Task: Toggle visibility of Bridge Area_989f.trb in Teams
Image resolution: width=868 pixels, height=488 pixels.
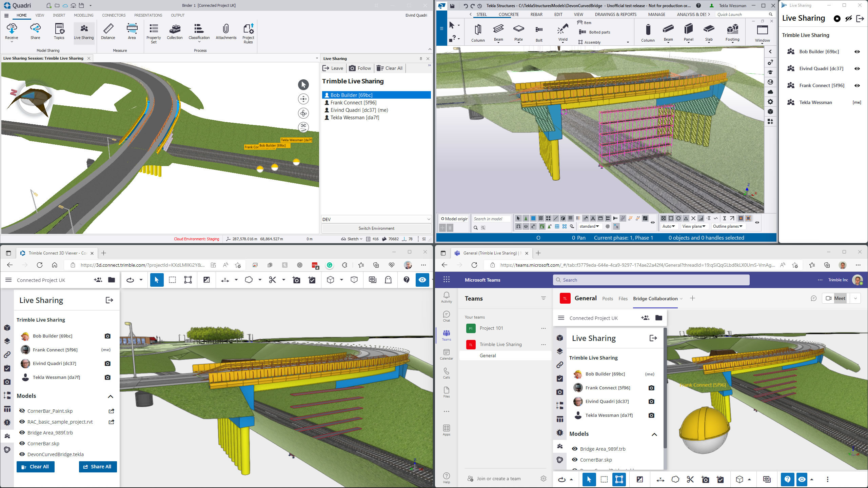Action: pyautogui.click(x=574, y=449)
